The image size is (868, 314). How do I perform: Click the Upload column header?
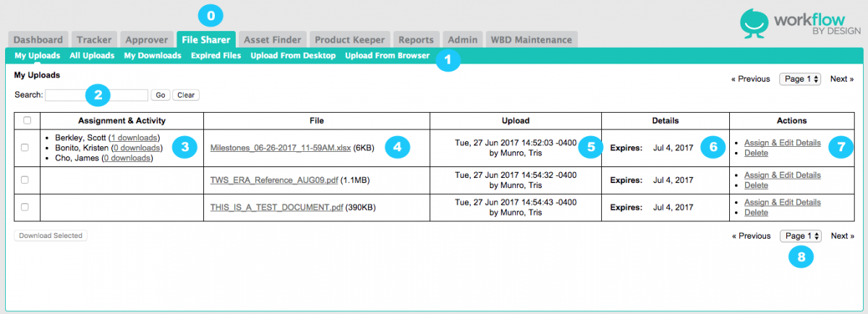click(516, 120)
